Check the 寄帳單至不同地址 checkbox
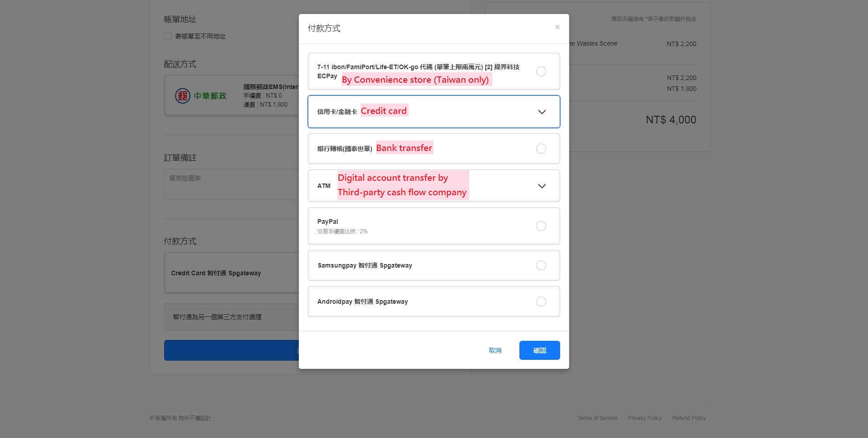 168,36
